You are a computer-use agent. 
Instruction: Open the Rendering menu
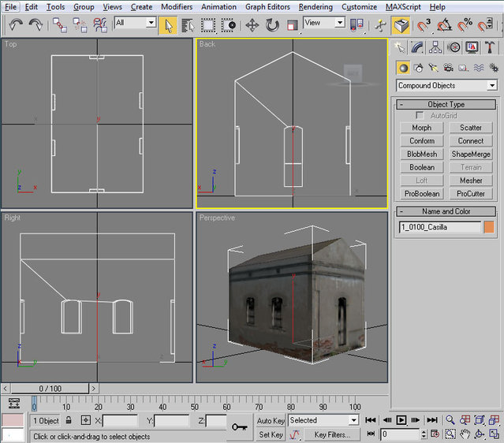click(x=315, y=7)
